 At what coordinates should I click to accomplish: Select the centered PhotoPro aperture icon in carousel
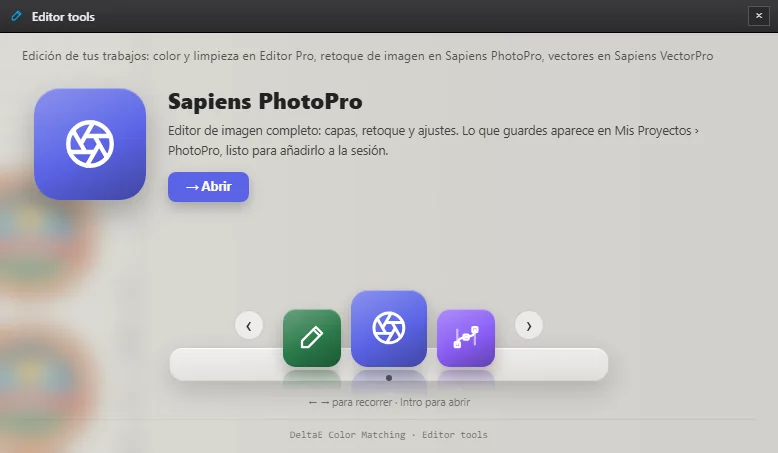pos(389,328)
